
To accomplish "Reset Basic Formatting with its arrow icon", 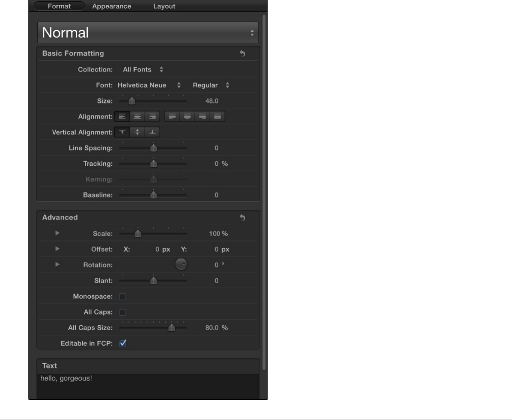I will point(242,53).
